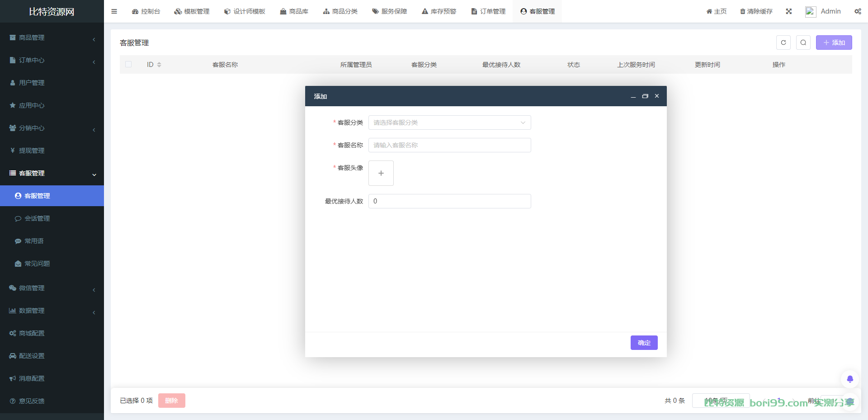Open the 商品库 tab
This screenshot has width=868, height=420.
click(294, 11)
